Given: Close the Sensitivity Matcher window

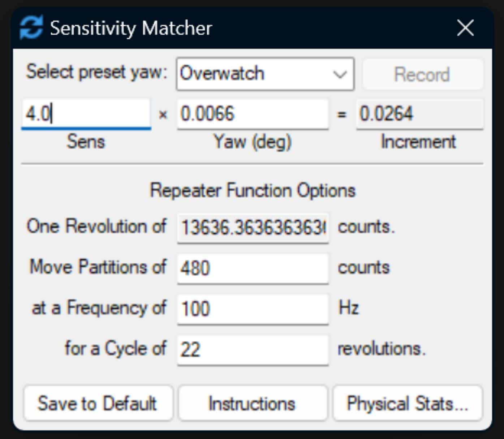Looking at the screenshot, I should point(465,28).
